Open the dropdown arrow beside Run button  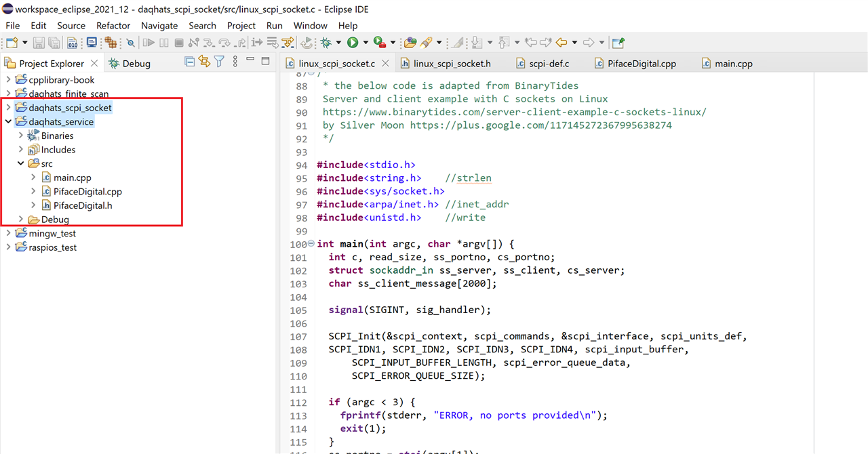[x=365, y=43]
